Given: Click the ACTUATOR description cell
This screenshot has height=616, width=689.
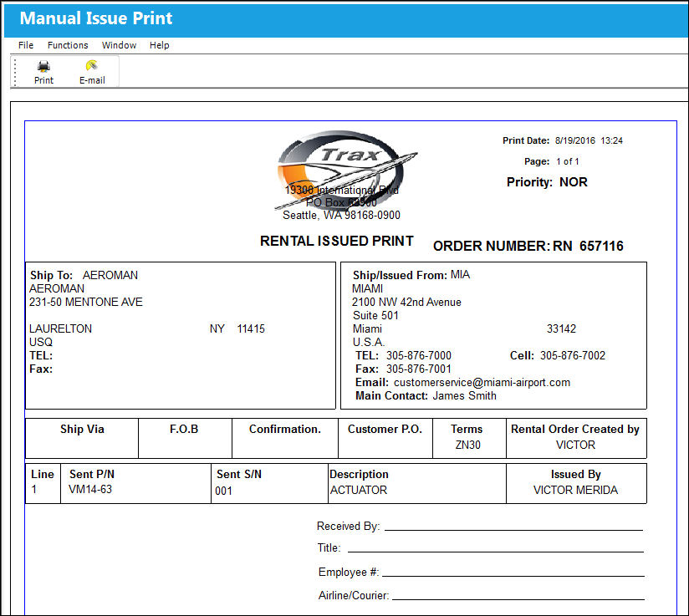Looking at the screenshot, I should click(x=359, y=490).
